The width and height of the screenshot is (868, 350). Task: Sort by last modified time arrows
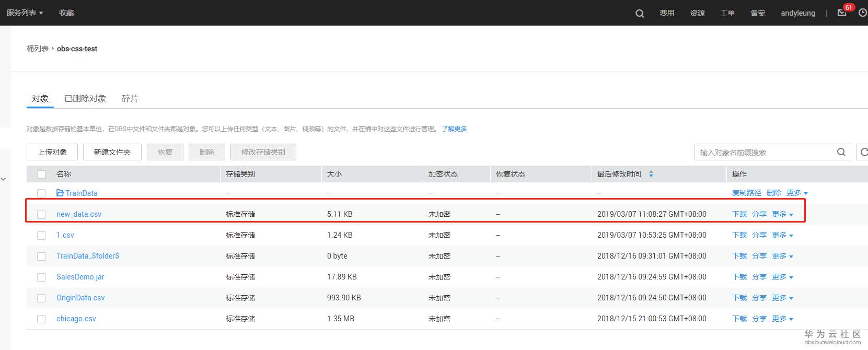click(651, 174)
